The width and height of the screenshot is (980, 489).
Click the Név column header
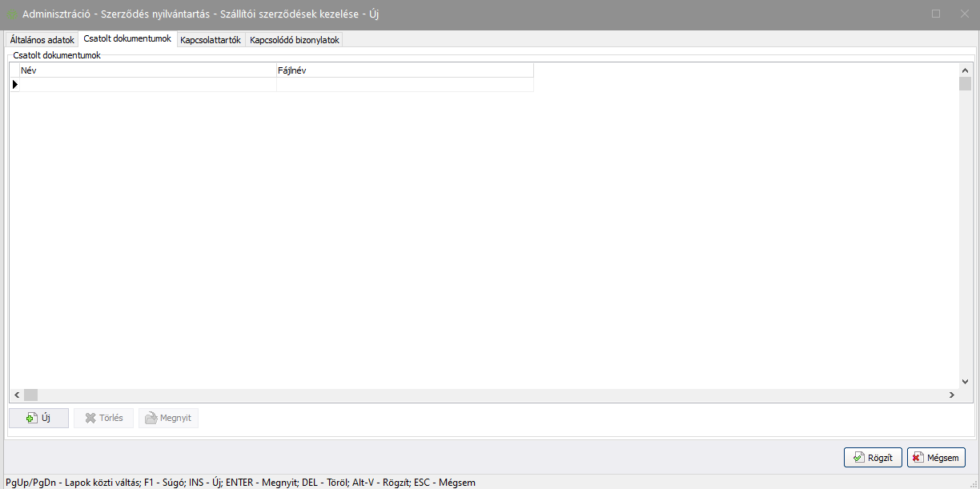pyautogui.click(x=147, y=70)
